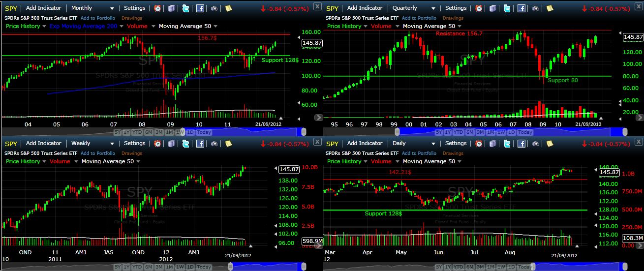Open Settings in the Monthly chart
The height and width of the screenshot is (271, 644).
(135, 8)
